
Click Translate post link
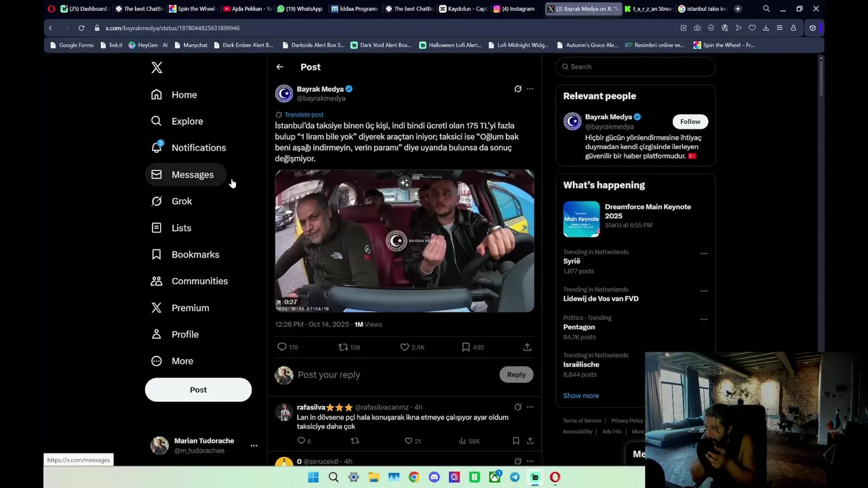tap(304, 115)
